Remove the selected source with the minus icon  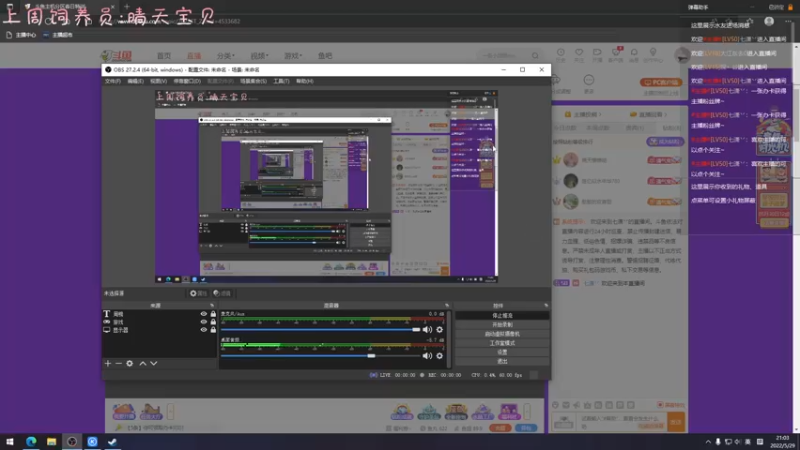coord(118,363)
